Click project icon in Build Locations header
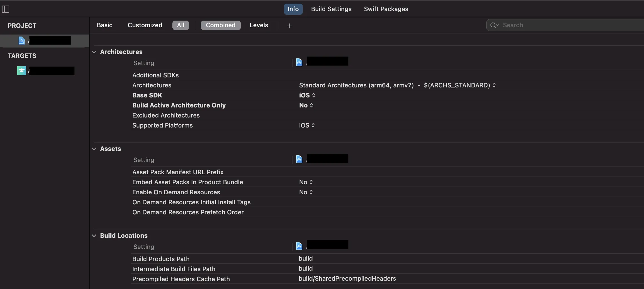The width and height of the screenshot is (644, 289). click(x=299, y=246)
